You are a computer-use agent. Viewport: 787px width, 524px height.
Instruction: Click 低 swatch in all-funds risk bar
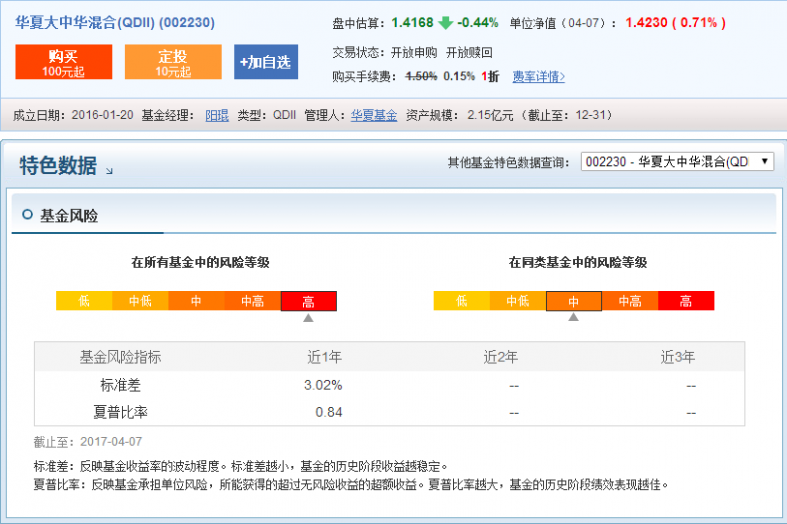click(84, 301)
